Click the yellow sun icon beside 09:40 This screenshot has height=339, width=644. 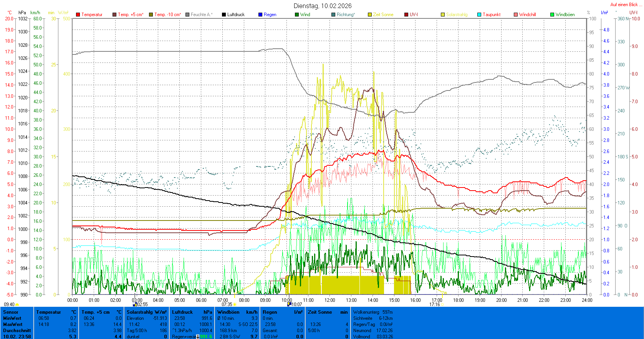[17, 305]
